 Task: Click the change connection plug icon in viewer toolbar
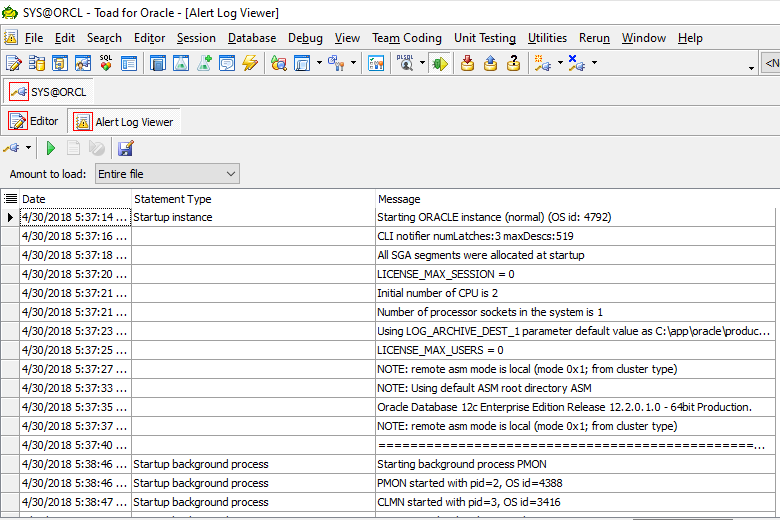coord(12,148)
